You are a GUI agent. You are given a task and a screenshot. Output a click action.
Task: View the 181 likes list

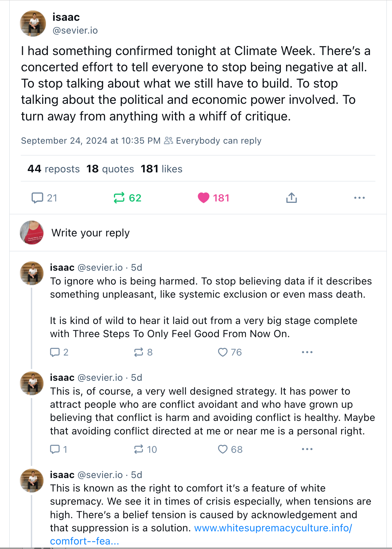pyautogui.click(x=161, y=169)
